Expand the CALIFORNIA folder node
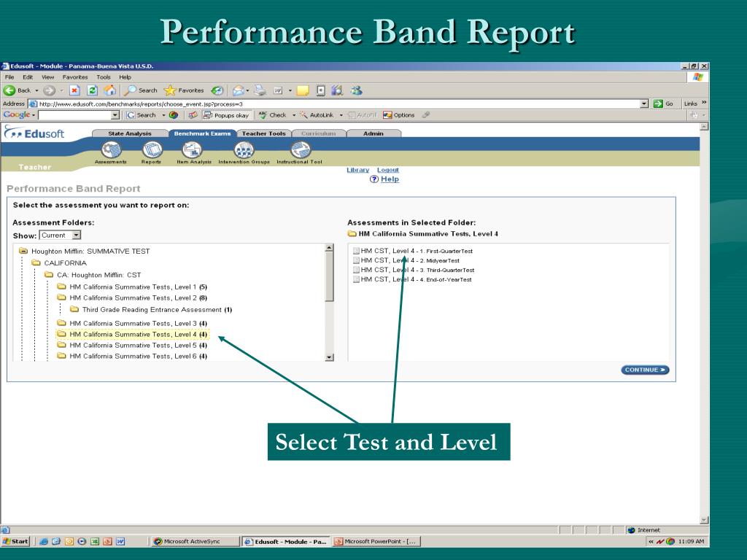Image resolution: width=747 pixels, height=560 pixels. [36, 262]
